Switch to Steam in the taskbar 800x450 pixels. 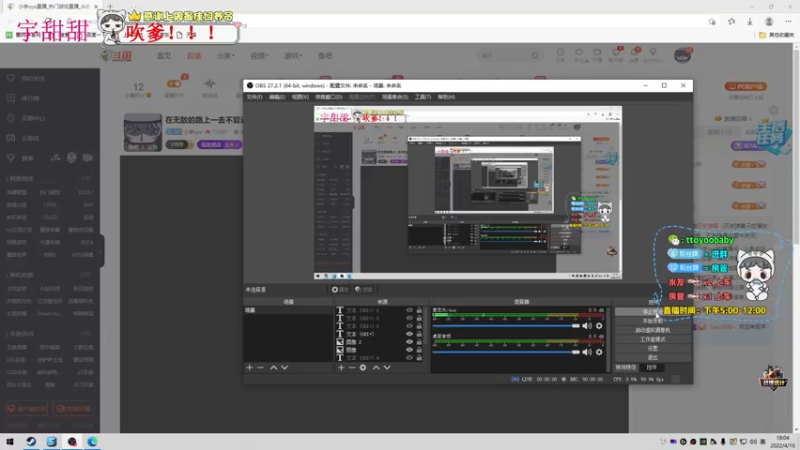pos(31,442)
